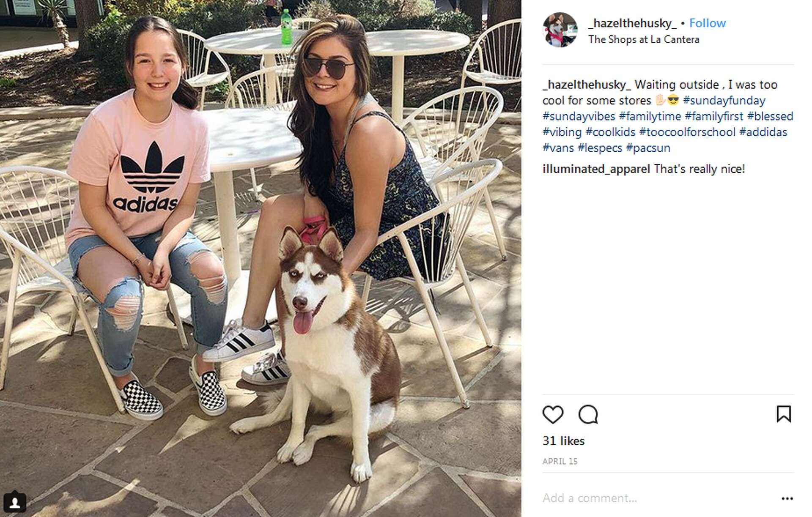Click the APRIL 15 post date
Viewport: 812px width, 517px height.
pos(560,461)
